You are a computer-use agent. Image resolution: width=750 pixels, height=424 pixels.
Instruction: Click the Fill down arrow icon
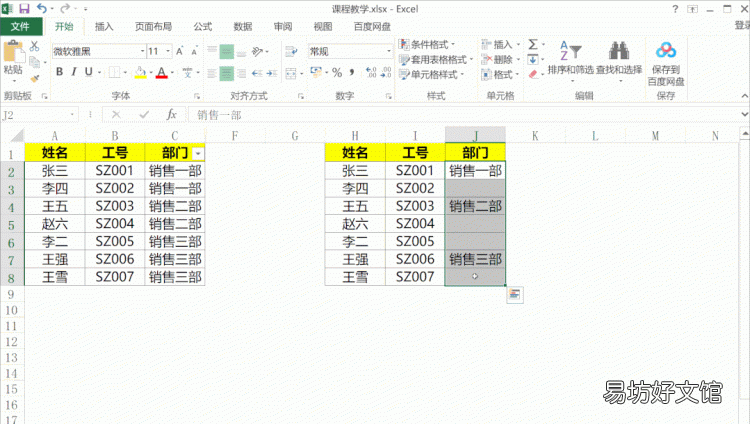533,59
